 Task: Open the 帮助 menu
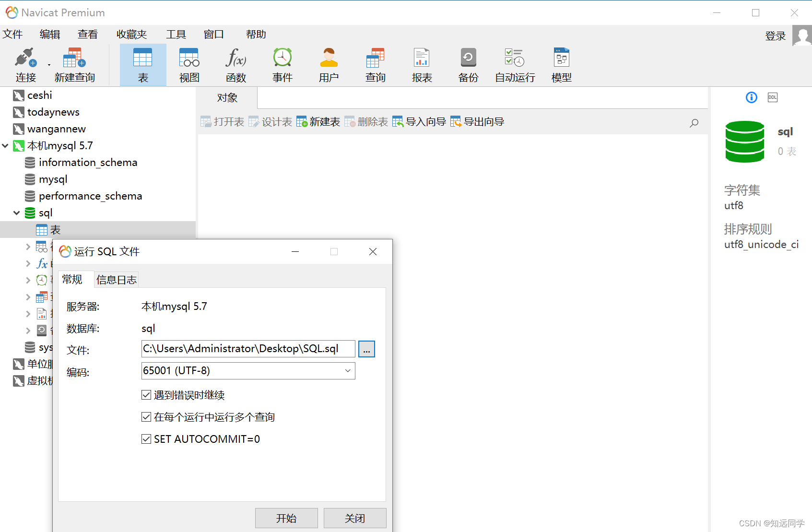click(256, 35)
